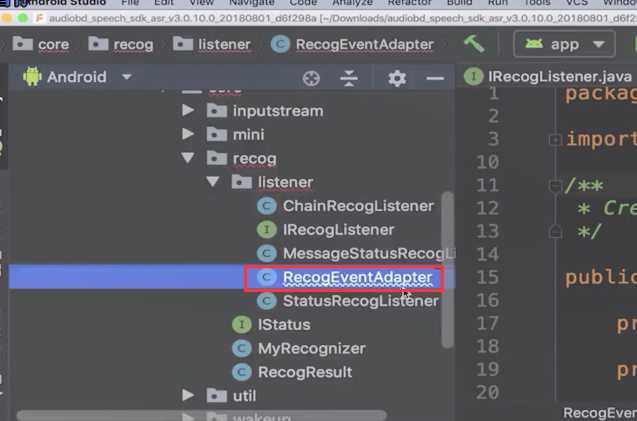The height and width of the screenshot is (421, 637).
Task: Select the recog folder in tree
Action: [x=254, y=159]
